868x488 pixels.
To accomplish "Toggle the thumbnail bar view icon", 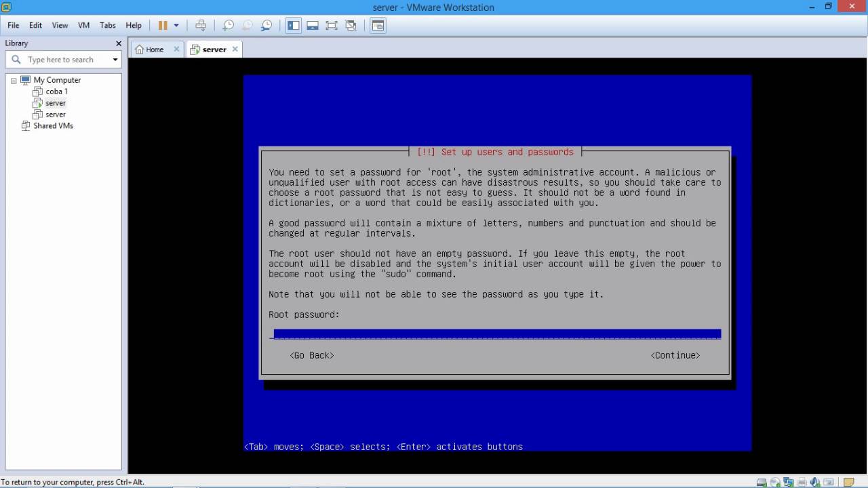I will click(x=313, y=25).
